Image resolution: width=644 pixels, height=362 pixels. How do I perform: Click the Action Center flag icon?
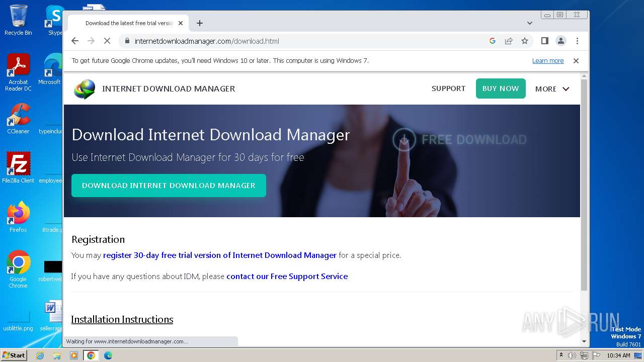pos(596,355)
